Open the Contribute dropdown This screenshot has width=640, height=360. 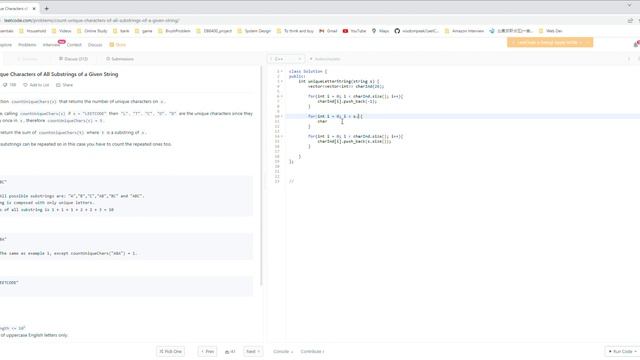click(312, 351)
